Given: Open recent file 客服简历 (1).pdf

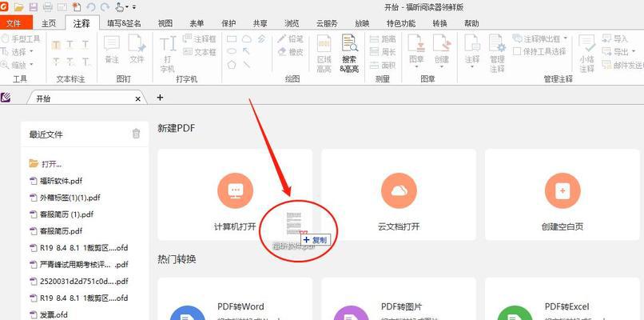Looking at the screenshot, I should tap(62, 214).
